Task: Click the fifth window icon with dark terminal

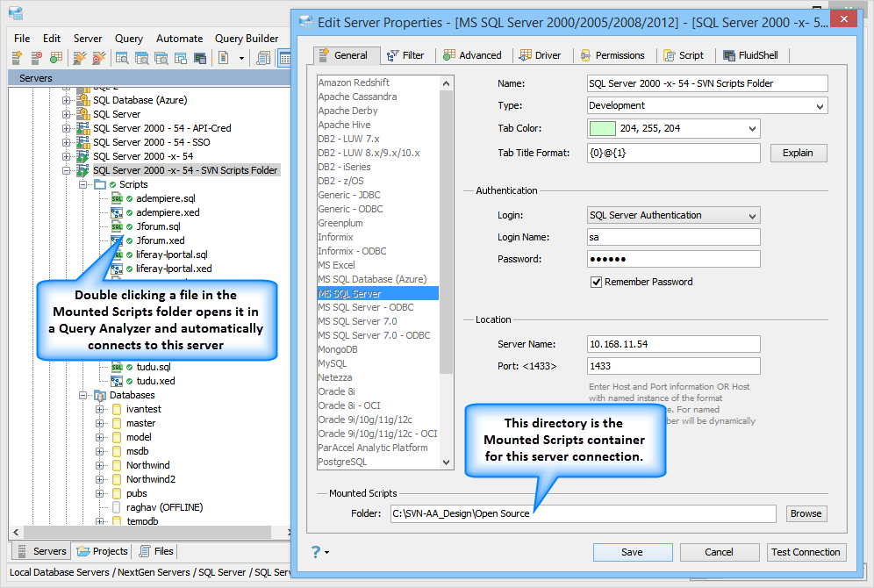Action: tap(200, 57)
